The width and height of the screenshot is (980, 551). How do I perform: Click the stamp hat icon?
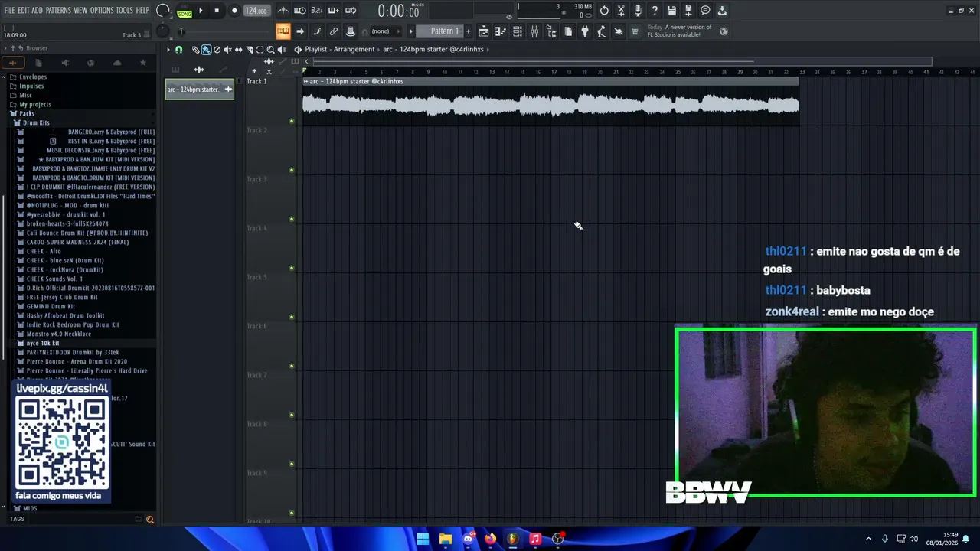coord(351,31)
